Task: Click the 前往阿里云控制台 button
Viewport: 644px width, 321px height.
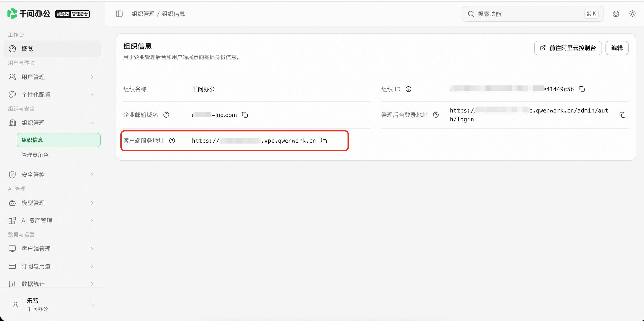Action: click(568, 48)
